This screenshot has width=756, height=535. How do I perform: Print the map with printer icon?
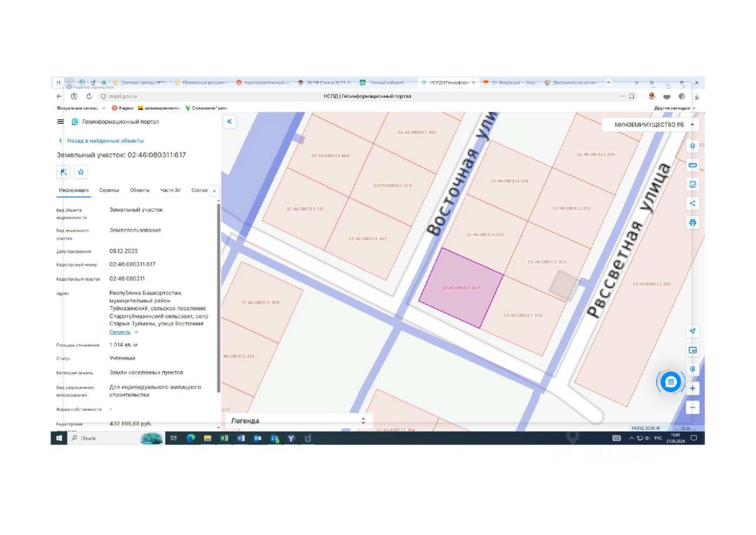(x=693, y=223)
